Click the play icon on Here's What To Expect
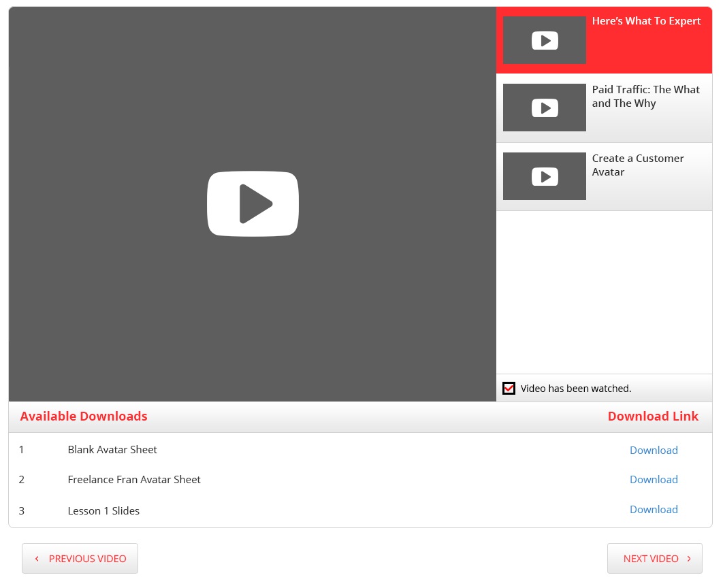Screen dimensions: 723x588 (x=544, y=39)
